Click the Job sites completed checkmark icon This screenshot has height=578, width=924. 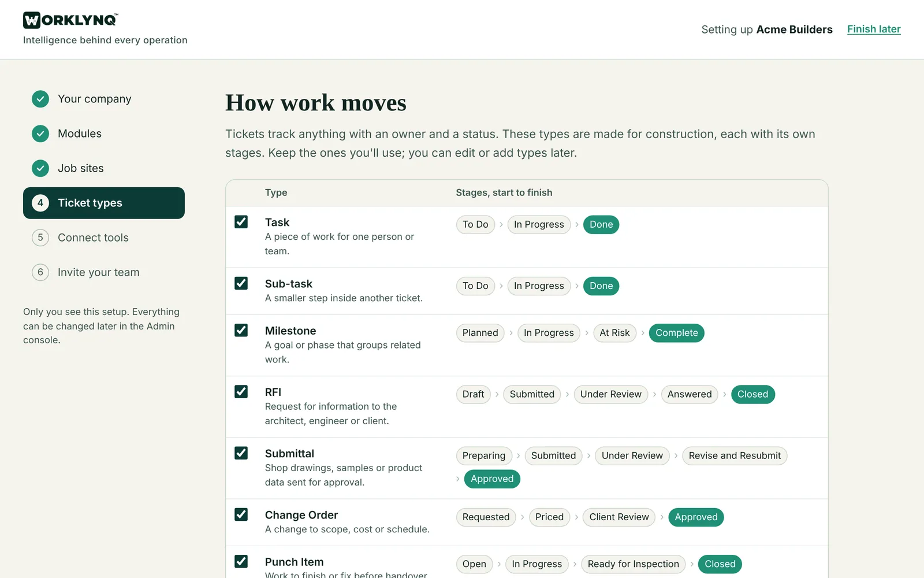40,168
